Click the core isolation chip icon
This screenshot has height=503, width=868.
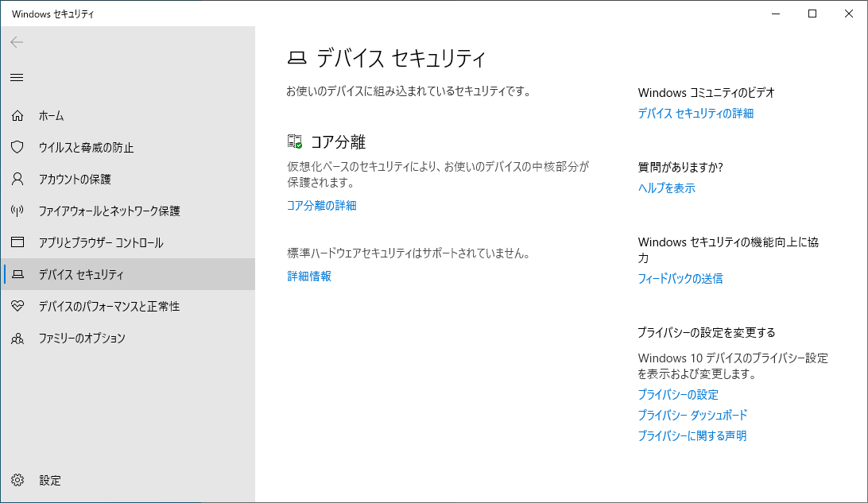294,141
